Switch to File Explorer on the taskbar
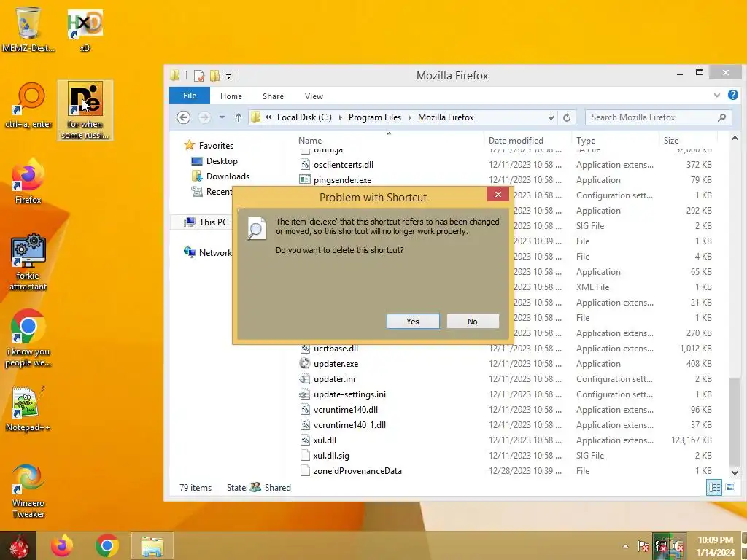The image size is (747, 560). [x=152, y=545]
